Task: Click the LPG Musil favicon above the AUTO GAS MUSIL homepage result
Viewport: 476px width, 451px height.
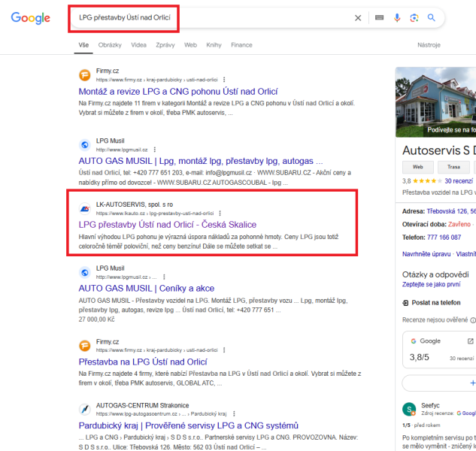Action: pos(85,145)
